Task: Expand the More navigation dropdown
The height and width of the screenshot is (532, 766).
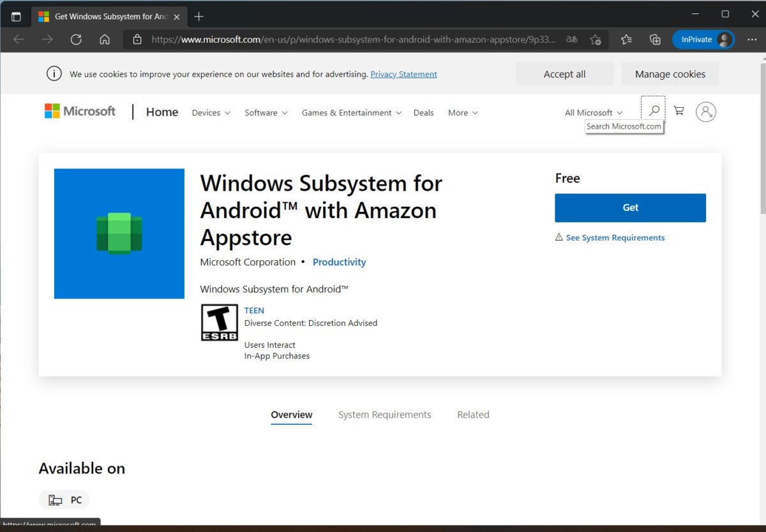Action: pyautogui.click(x=463, y=113)
